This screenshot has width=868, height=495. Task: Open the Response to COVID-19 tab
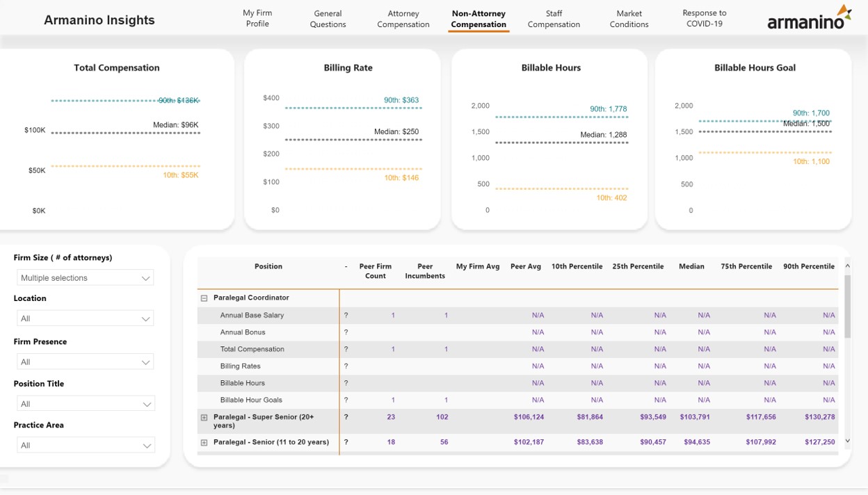coord(705,19)
